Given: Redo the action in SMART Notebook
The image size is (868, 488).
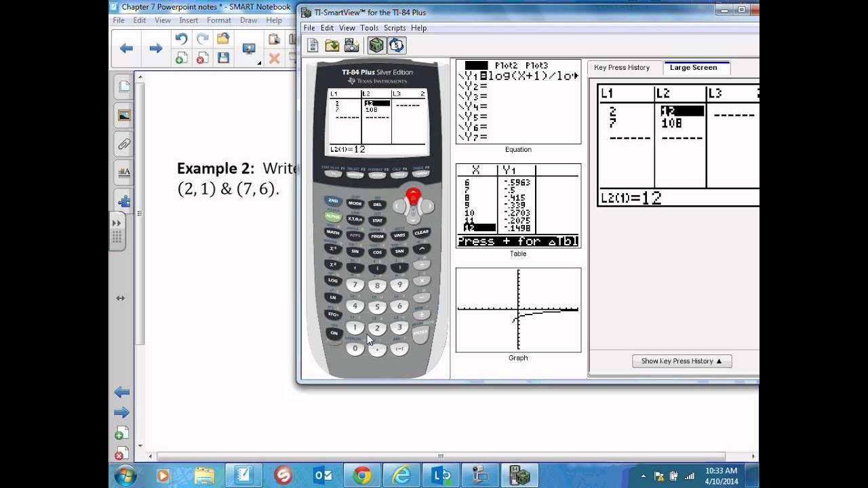Looking at the screenshot, I should click(x=202, y=39).
